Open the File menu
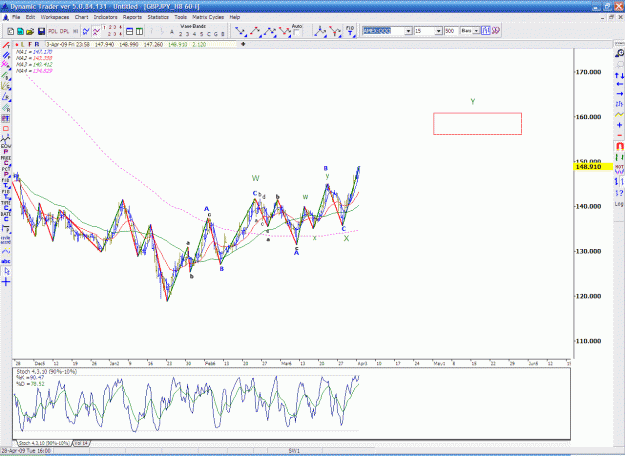The height and width of the screenshot is (456, 625). (x=16, y=17)
